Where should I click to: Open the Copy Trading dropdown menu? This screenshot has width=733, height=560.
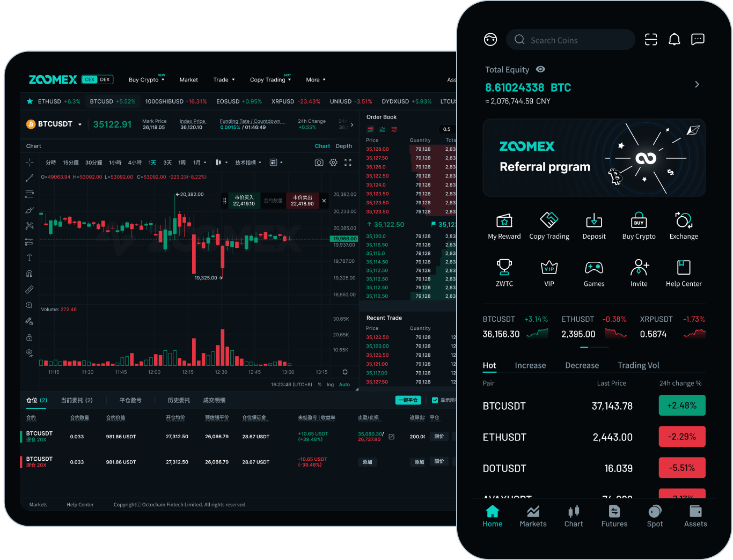coord(270,79)
